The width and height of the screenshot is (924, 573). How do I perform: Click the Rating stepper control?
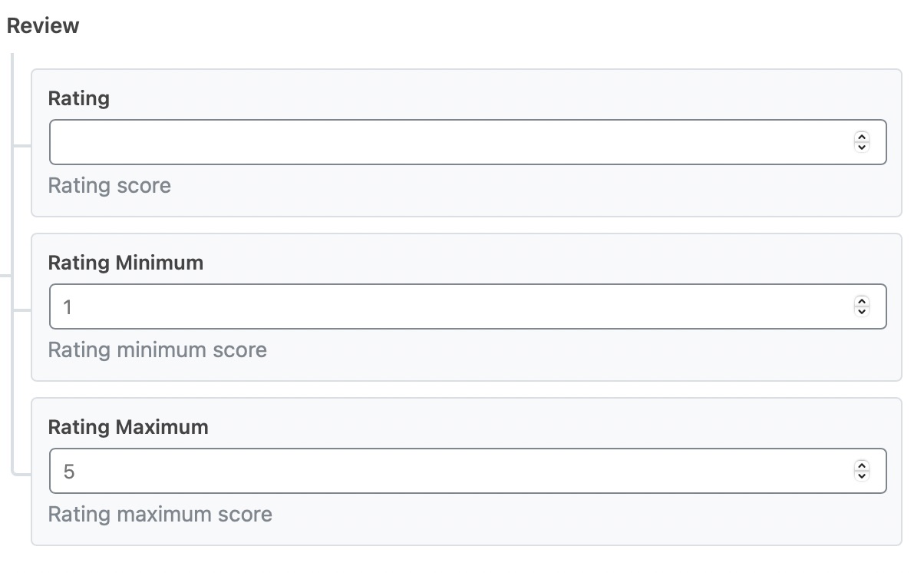point(861,142)
